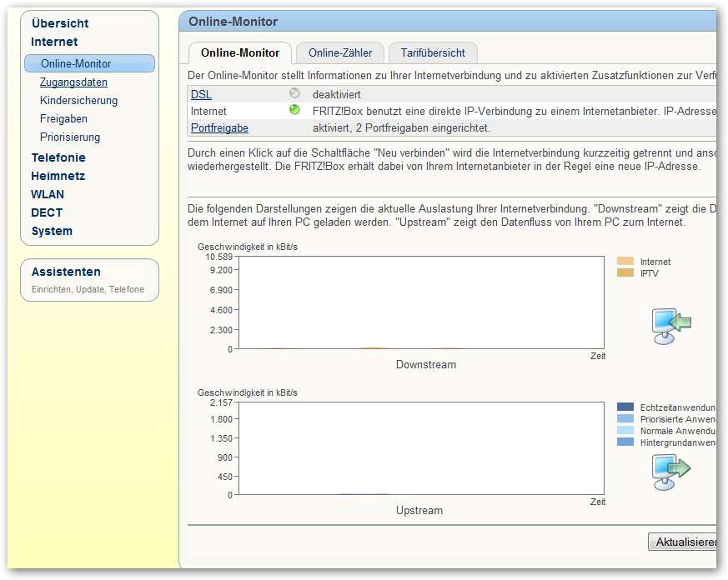Open Freigaben in the sidebar

(x=63, y=119)
